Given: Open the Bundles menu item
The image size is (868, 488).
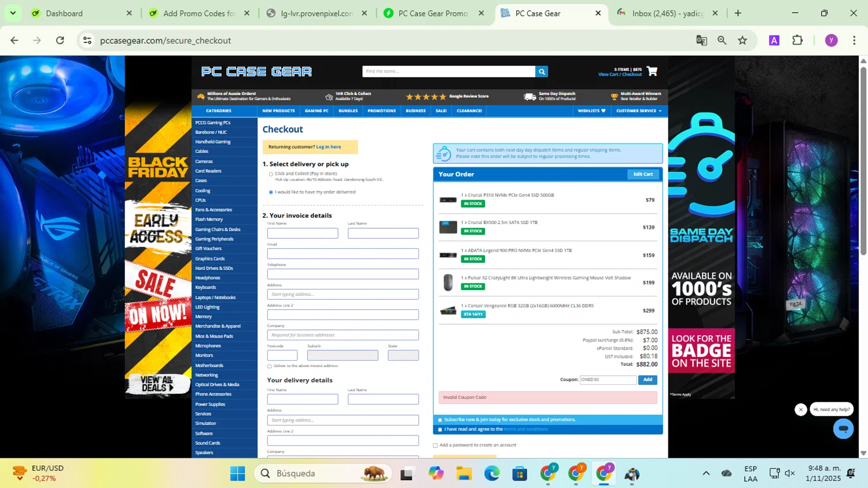Looking at the screenshot, I should click(348, 111).
